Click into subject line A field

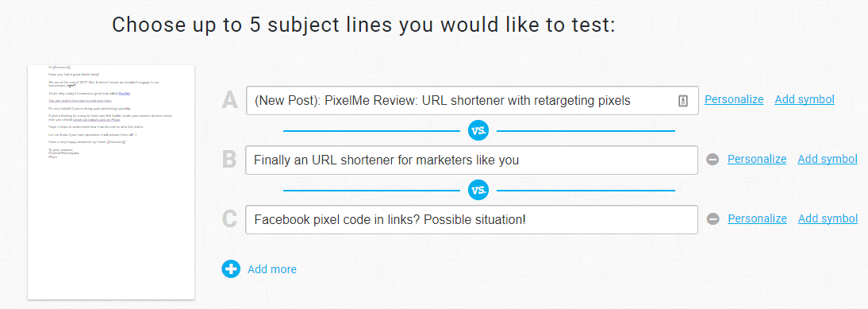[x=472, y=101]
